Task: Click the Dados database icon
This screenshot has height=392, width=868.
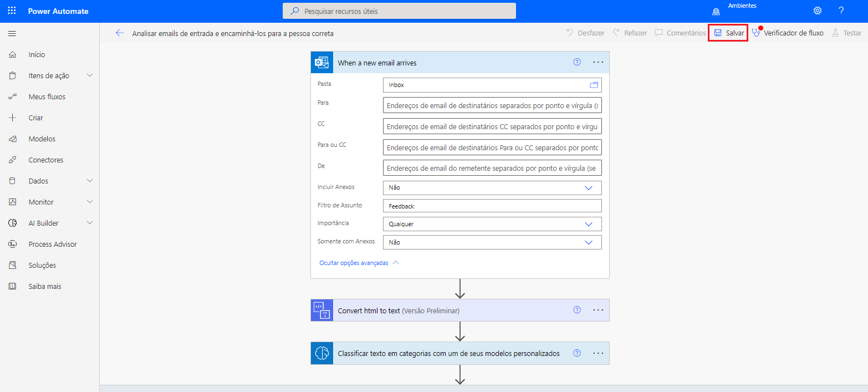Action: pyautogui.click(x=13, y=181)
